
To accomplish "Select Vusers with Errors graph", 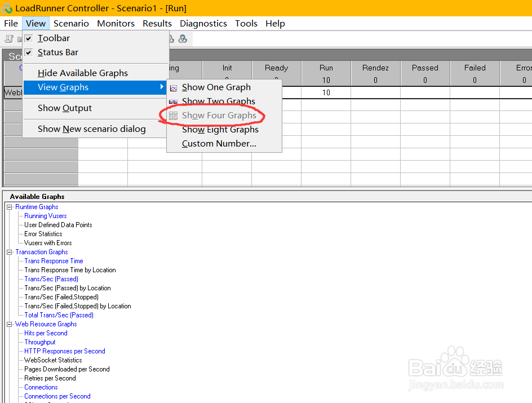I will coord(48,243).
